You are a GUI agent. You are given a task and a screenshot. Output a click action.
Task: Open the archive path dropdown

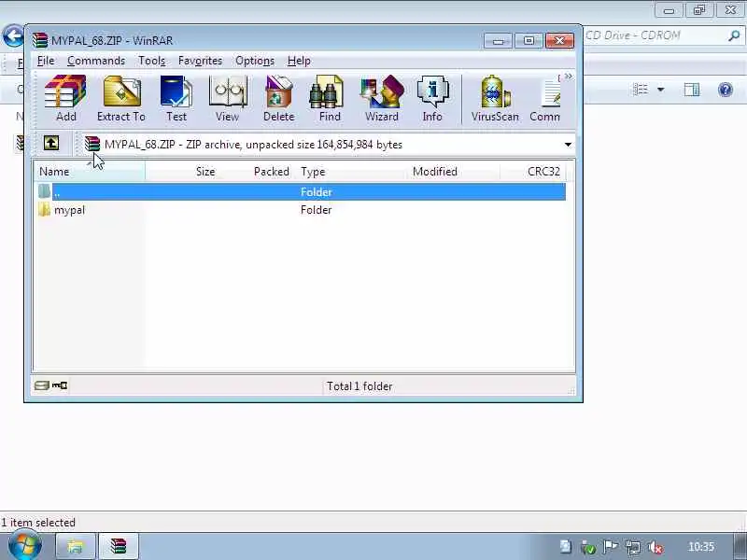click(x=568, y=145)
